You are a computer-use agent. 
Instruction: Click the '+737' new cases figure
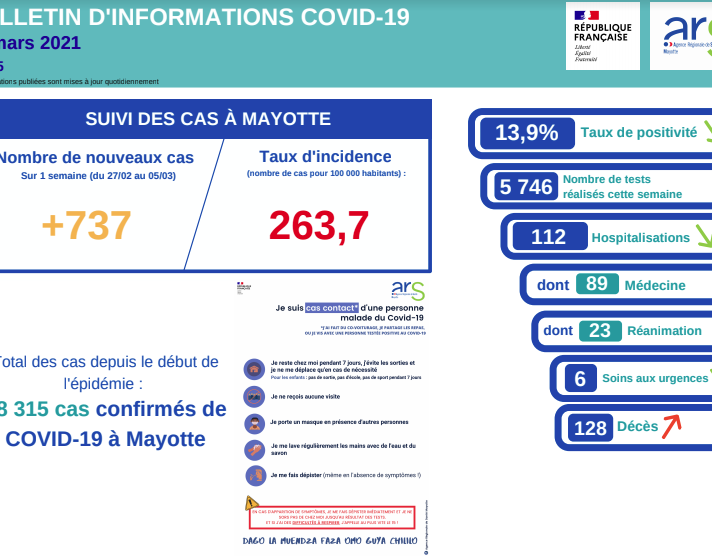[x=86, y=225]
